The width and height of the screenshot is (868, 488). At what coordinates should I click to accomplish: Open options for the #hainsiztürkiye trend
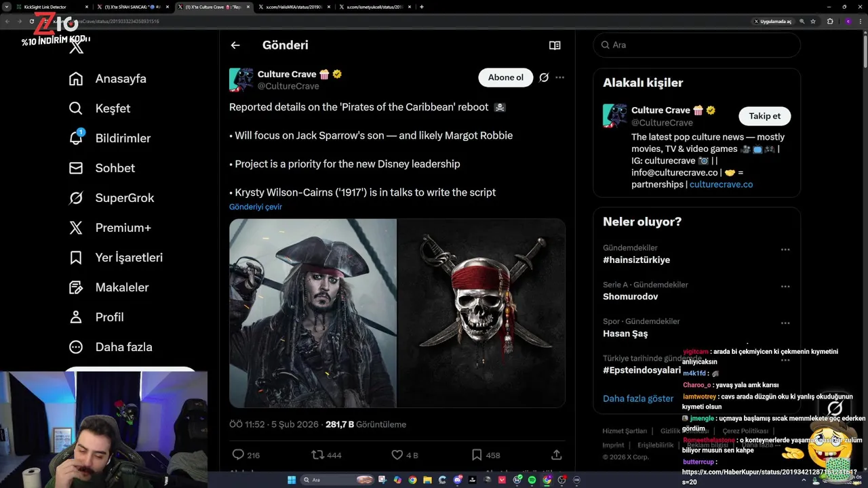(x=785, y=249)
